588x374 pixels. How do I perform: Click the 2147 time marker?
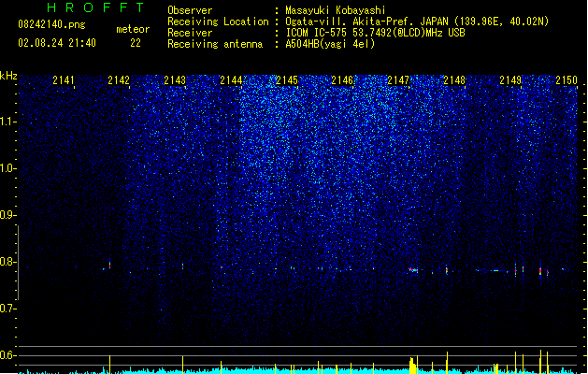pyautogui.click(x=398, y=80)
